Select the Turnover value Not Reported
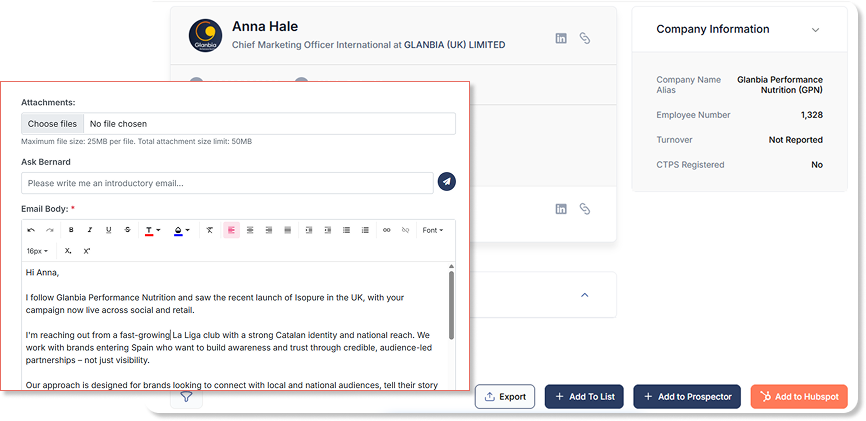866x421 pixels. tap(796, 140)
